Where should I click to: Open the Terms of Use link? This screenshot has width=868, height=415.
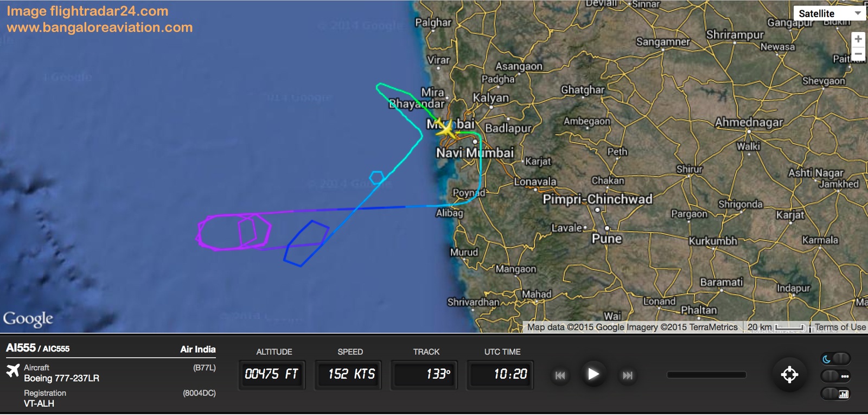coord(840,327)
